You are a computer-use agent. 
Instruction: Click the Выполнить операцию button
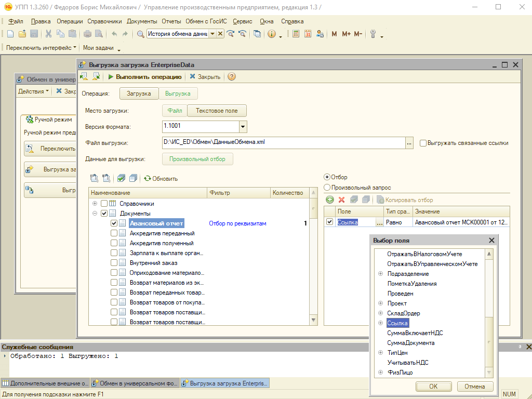point(145,76)
